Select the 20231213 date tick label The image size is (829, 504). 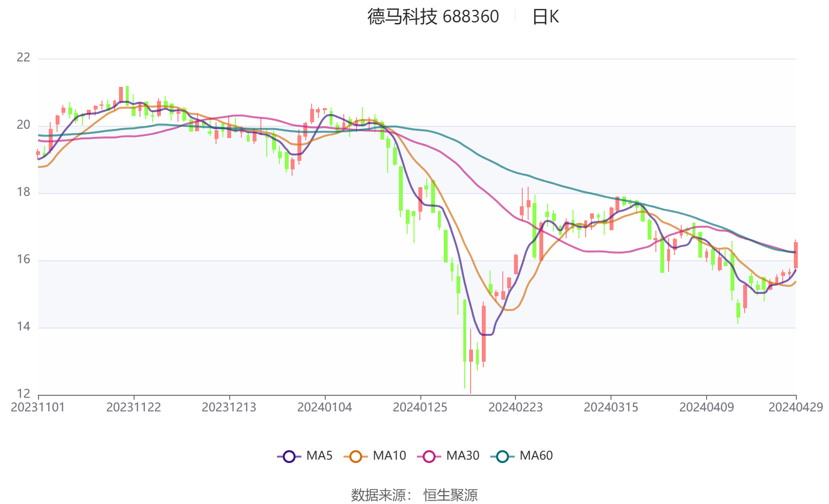click(229, 407)
